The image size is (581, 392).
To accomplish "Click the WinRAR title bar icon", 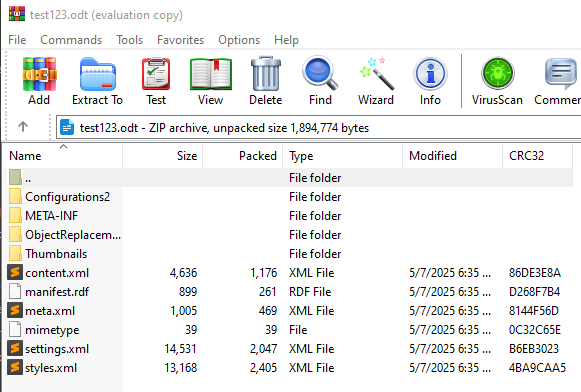I will pos(17,14).
